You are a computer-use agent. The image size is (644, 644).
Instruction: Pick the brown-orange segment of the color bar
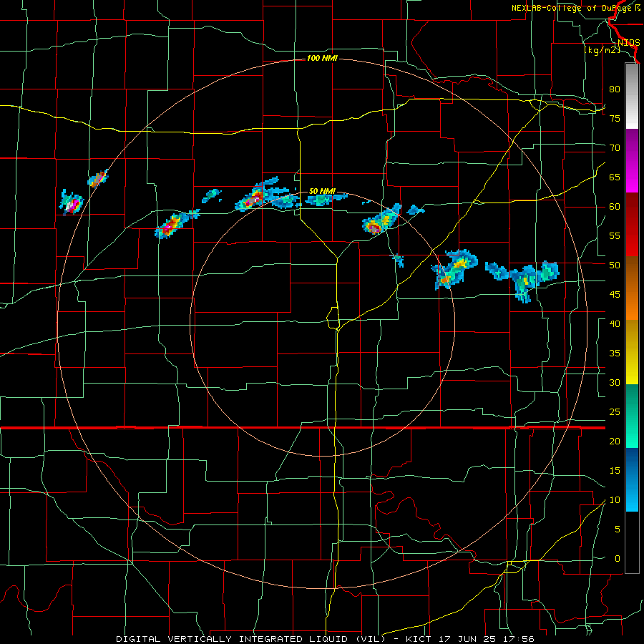coord(632,288)
